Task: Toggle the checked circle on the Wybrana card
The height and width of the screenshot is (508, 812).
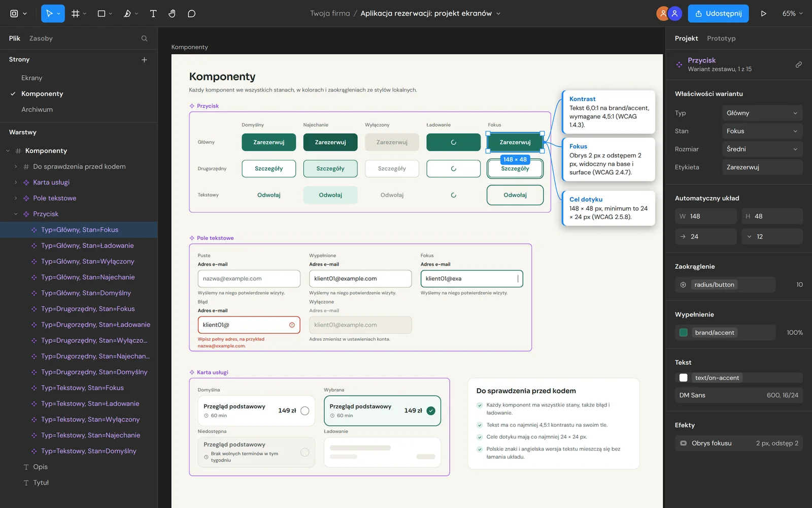Action: click(431, 411)
